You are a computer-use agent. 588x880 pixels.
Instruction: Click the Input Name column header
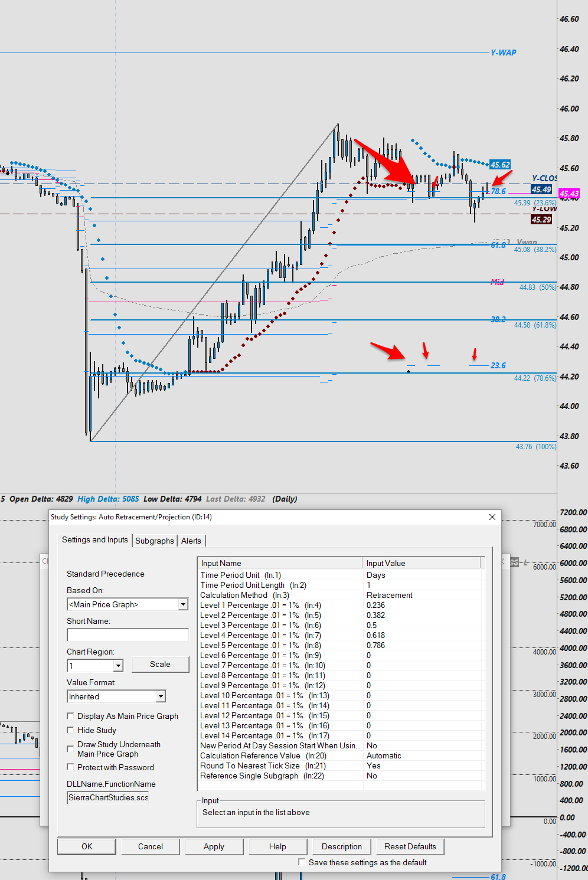point(280,563)
